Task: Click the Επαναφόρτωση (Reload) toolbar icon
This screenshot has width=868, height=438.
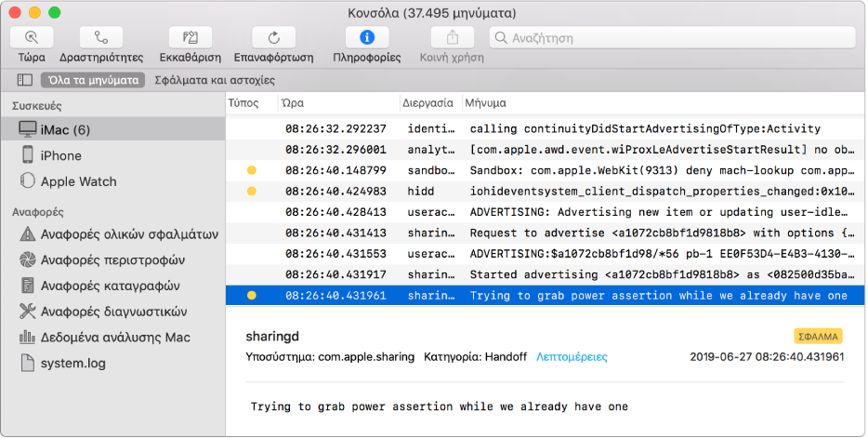Action: [x=273, y=37]
